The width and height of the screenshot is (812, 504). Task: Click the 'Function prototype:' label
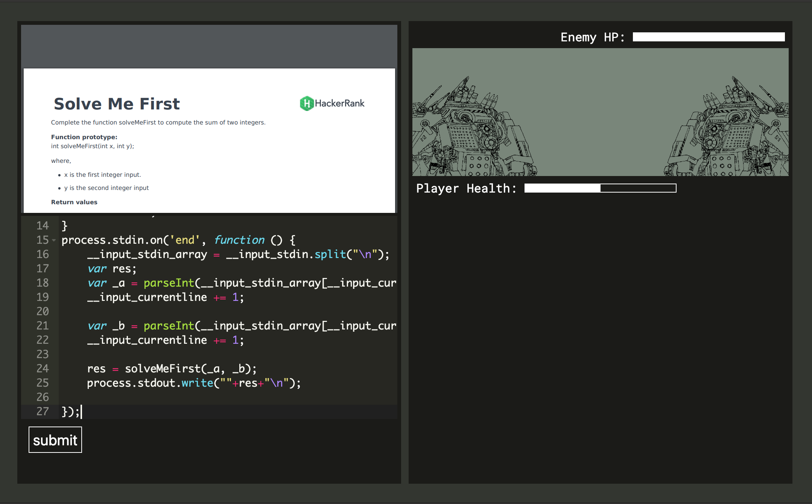[x=84, y=137]
